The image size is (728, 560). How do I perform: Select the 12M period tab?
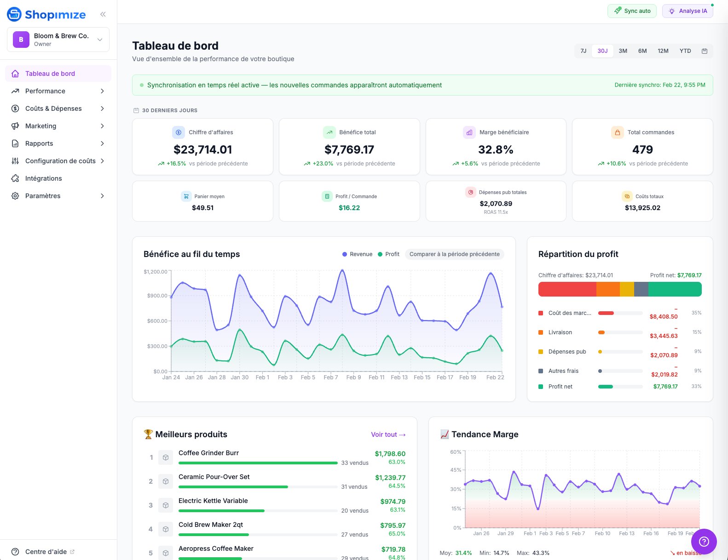pos(663,51)
